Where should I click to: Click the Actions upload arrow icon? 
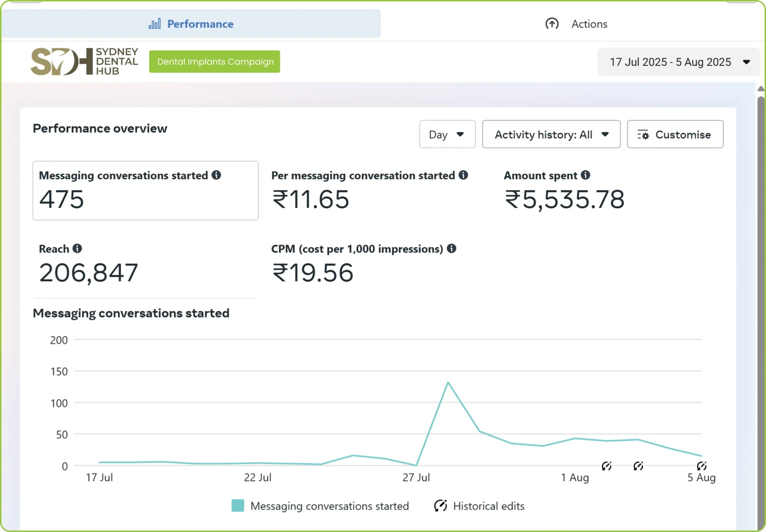tap(552, 24)
